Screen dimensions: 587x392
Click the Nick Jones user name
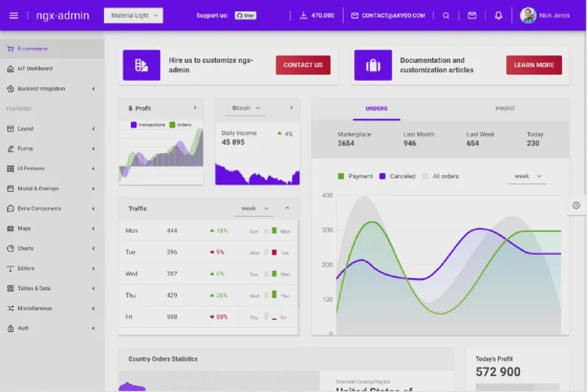[x=555, y=16]
